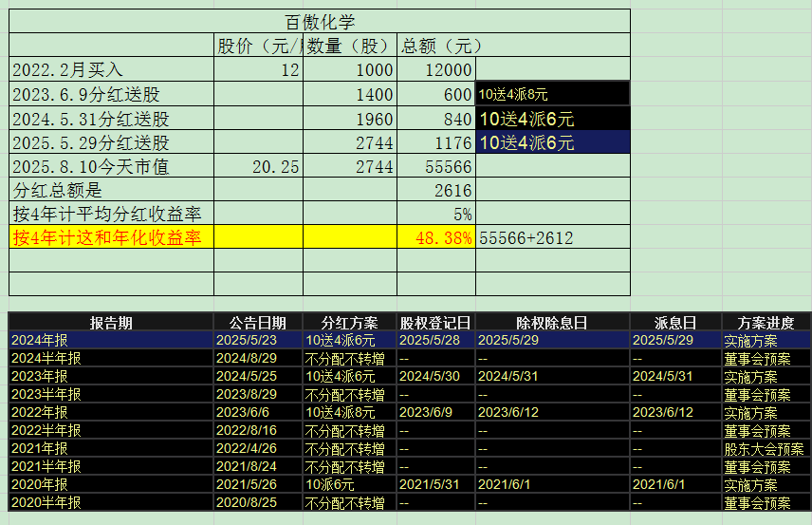Select the 2024.5.31分红送股 cell

point(111,118)
